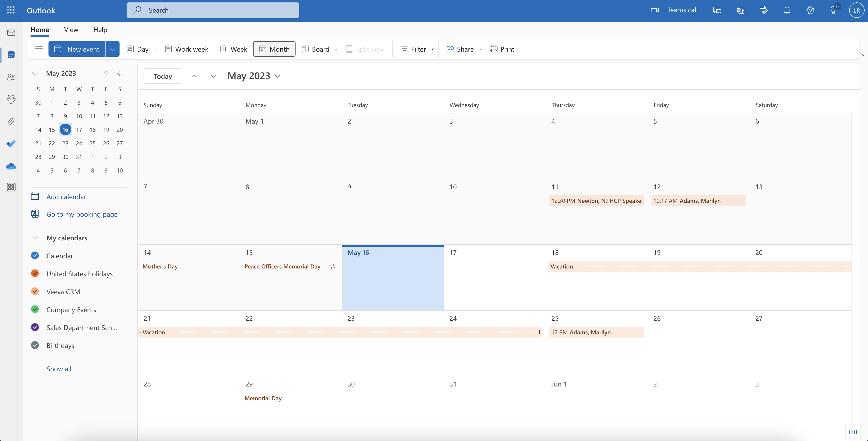This screenshot has width=868, height=441.
Task: Switch to the View tab
Action: tap(71, 30)
